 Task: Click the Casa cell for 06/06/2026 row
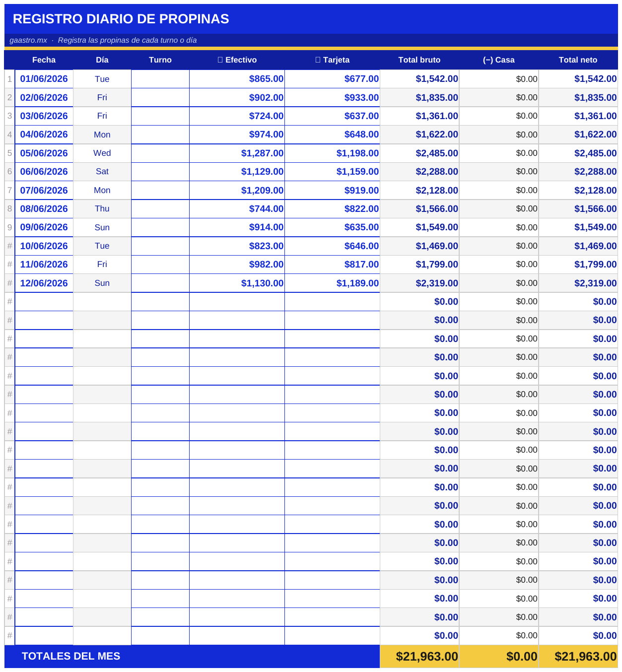pos(499,171)
